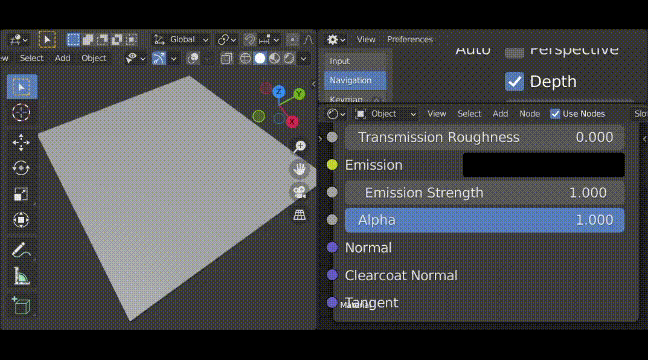Open the pivot point dropdown
Viewport: 648px width, 360px height.
[226, 40]
